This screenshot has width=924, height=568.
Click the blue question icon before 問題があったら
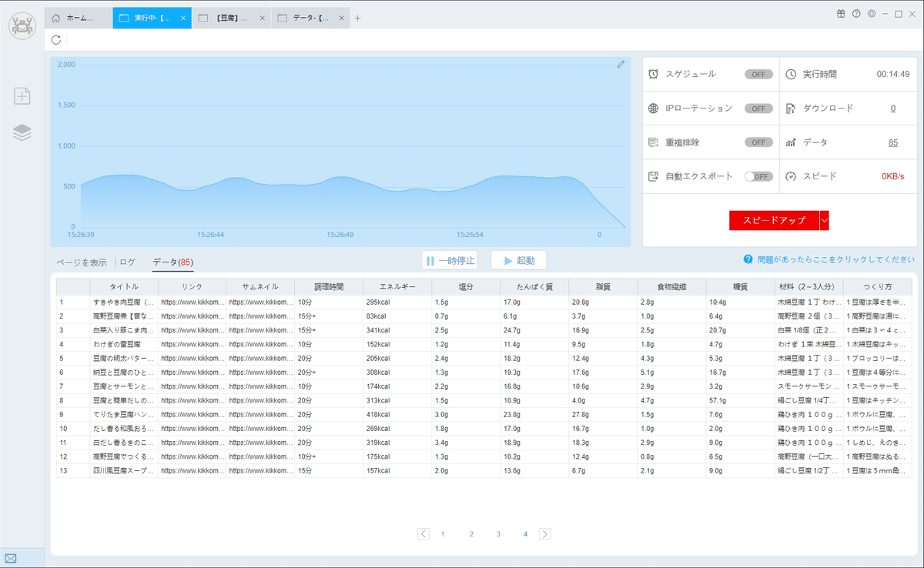tap(748, 259)
